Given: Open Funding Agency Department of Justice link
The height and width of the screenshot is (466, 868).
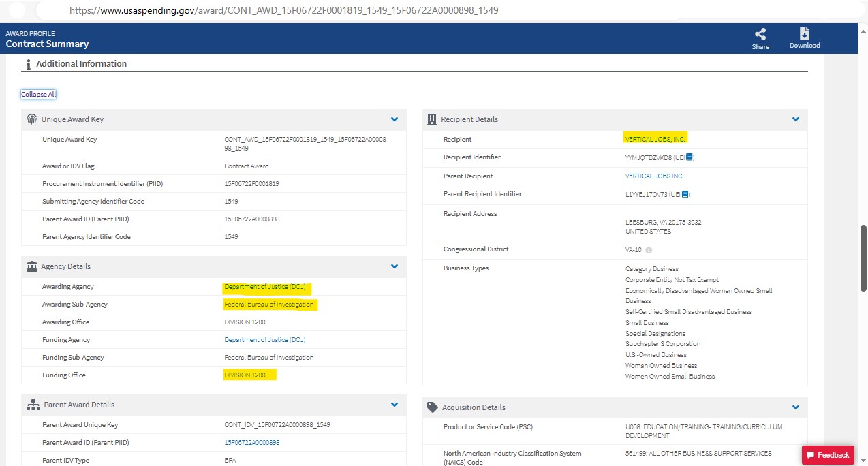Looking at the screenshot, I should tap(265, 340).
